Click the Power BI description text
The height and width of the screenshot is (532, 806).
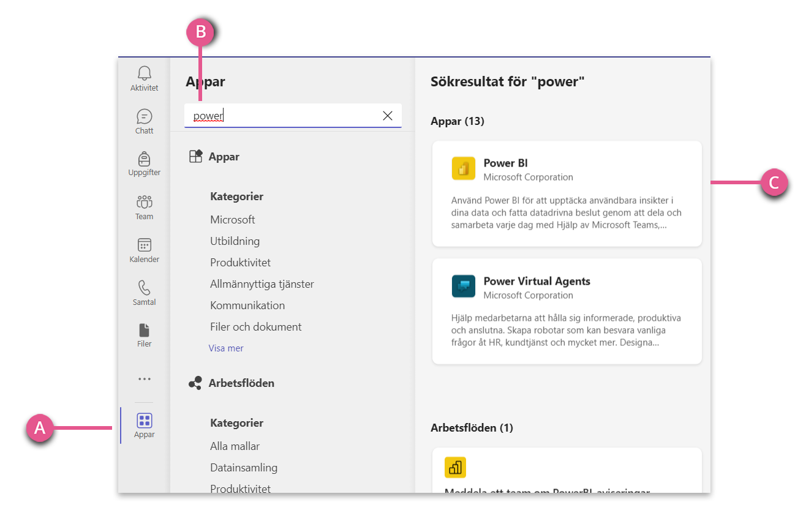[x=567, y=212]
